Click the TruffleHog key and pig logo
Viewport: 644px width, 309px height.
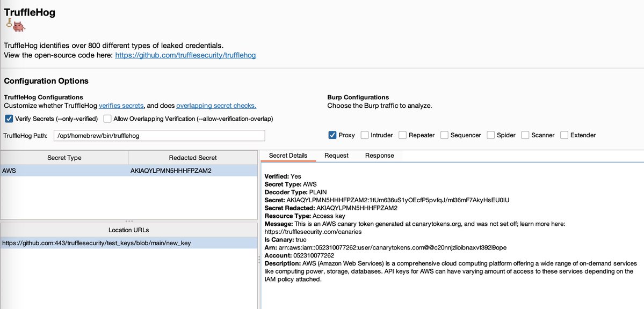(x=15, y=25)
